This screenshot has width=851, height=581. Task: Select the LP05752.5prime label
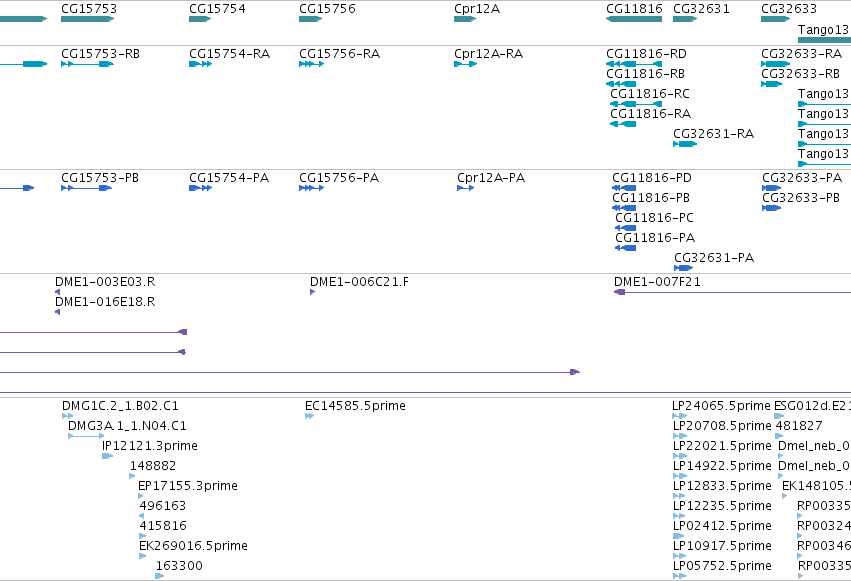722,566
